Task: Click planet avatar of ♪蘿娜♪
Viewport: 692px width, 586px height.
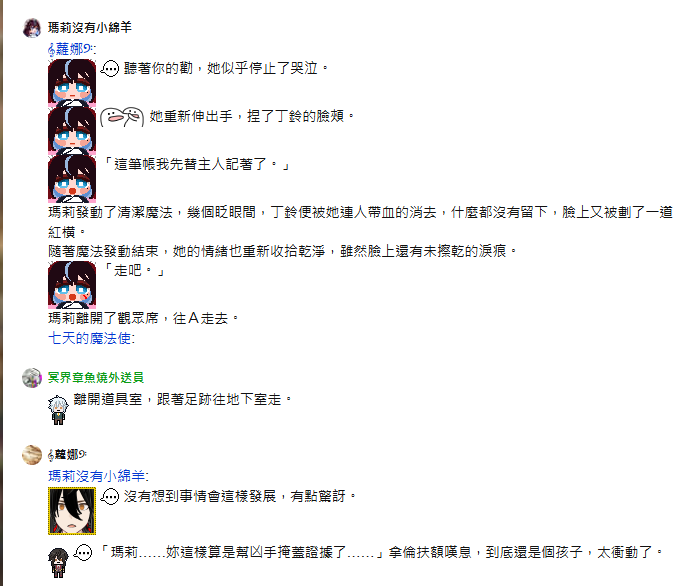Action: point(32,455)
